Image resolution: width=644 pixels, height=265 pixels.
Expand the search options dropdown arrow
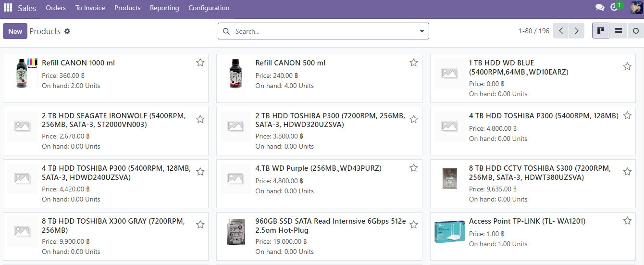pyautogui.click(x=422, y=31)
